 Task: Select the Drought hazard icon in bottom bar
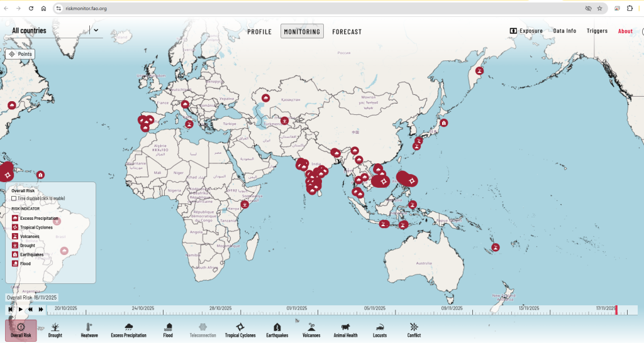pos(55,330)
